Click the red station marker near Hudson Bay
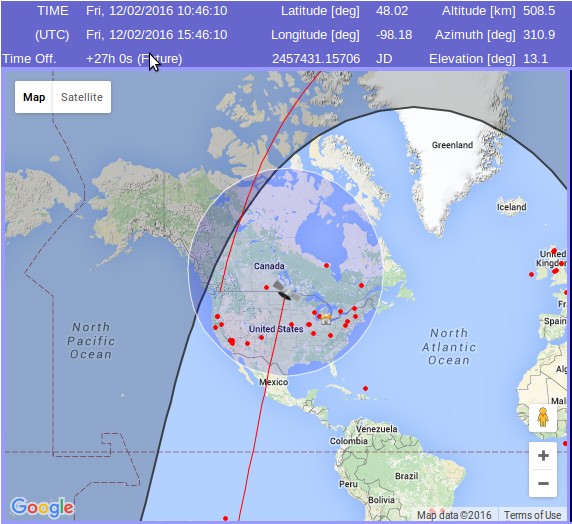Viewport: 572px width, 524px height. pos(326,265)
